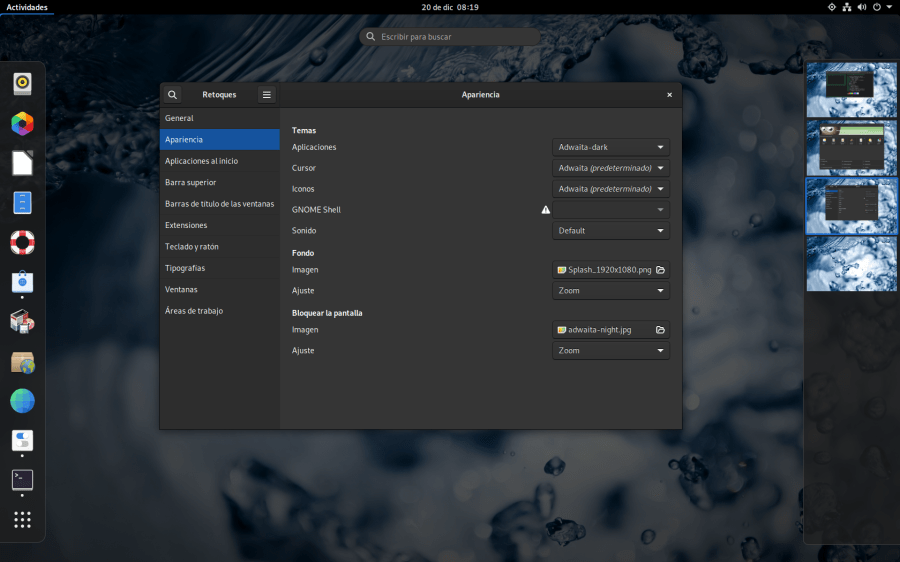Click the search icon in Retoques header
This screenshot has width=900, height=562.
173,95
